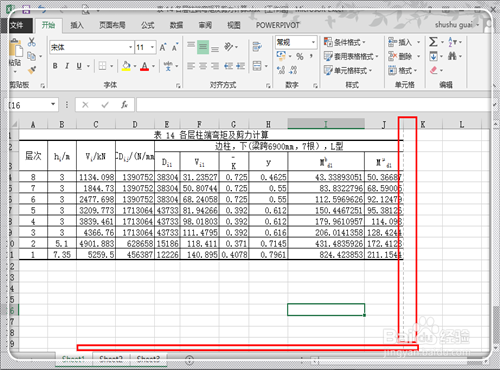
Task: Click the Sort and Filter icon
Action: [452, 42]
